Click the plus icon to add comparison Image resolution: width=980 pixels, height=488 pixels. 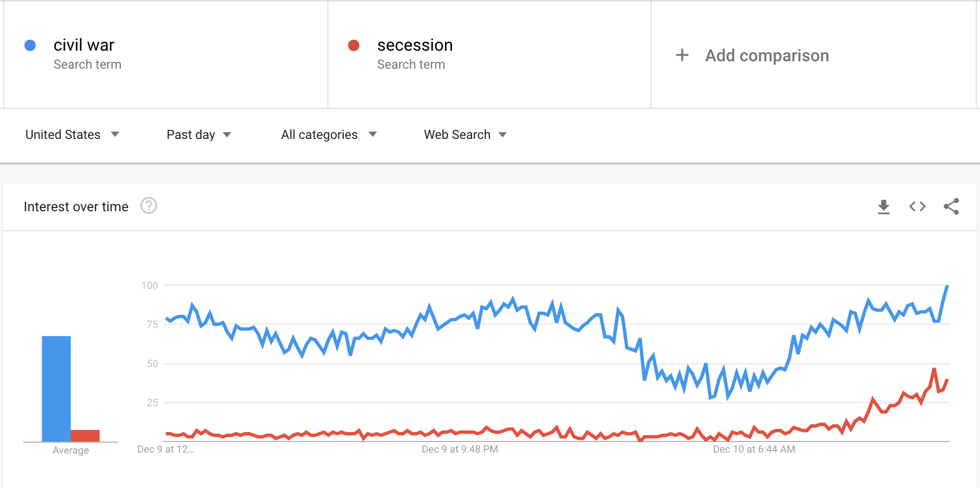[682, 55]
